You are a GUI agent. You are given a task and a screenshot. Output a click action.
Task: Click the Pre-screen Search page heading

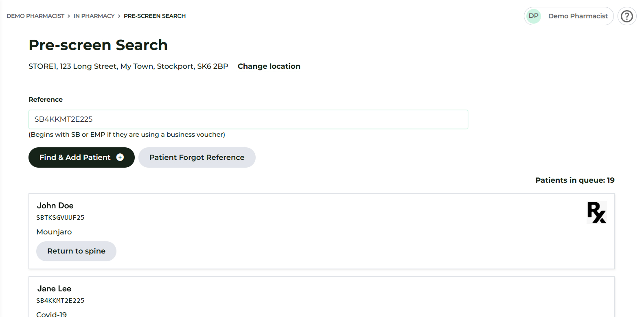98,45
